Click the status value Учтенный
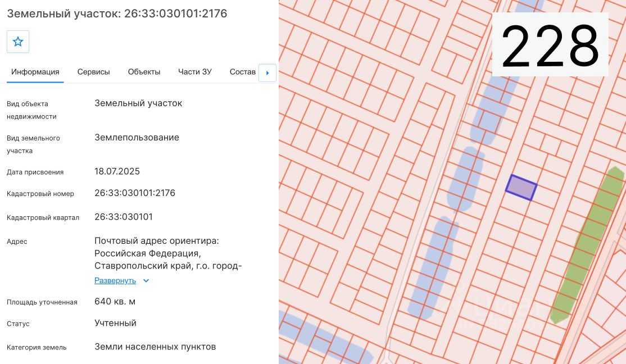The height and width of the screenshot is (364, 626). point(115,324)
